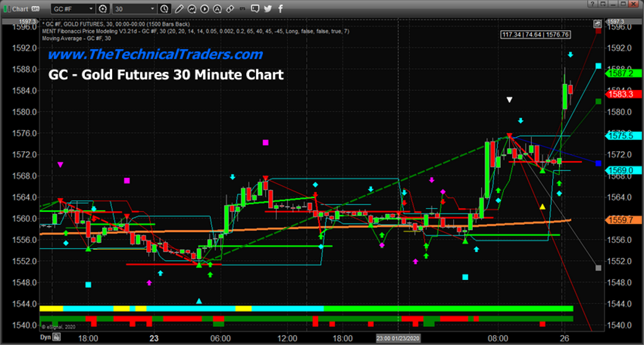
Task: Click the 23:00 01/23/2020 time axis marker
Action: point(398,338)
